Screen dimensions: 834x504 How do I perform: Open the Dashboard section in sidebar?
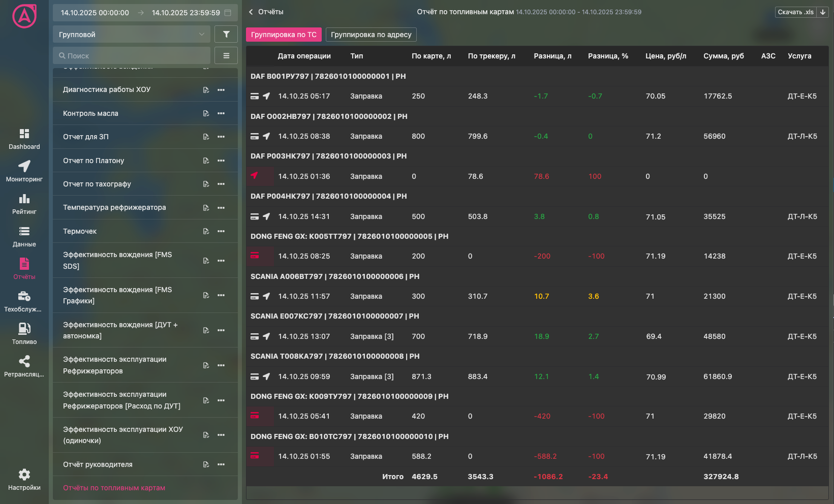(24, 139)
